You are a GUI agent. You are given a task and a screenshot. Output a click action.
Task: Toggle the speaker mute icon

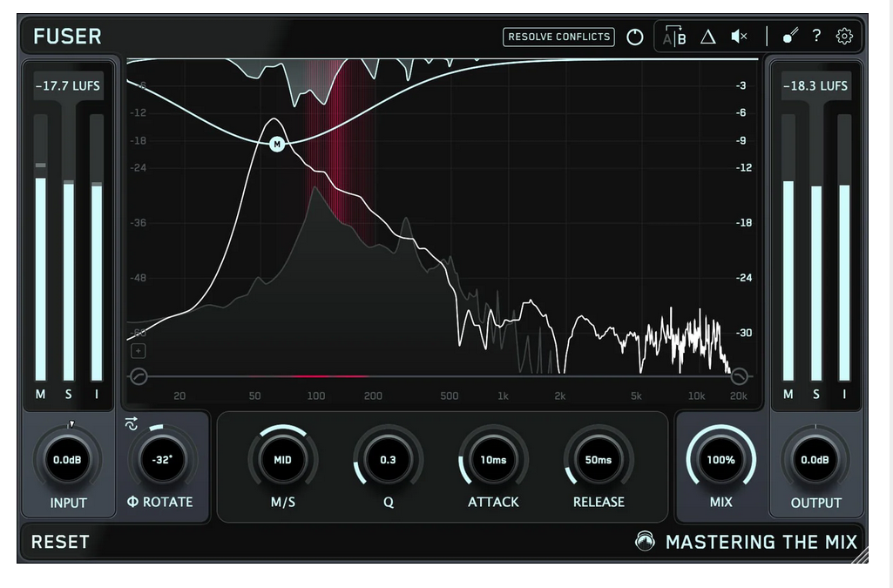[740, 37]
